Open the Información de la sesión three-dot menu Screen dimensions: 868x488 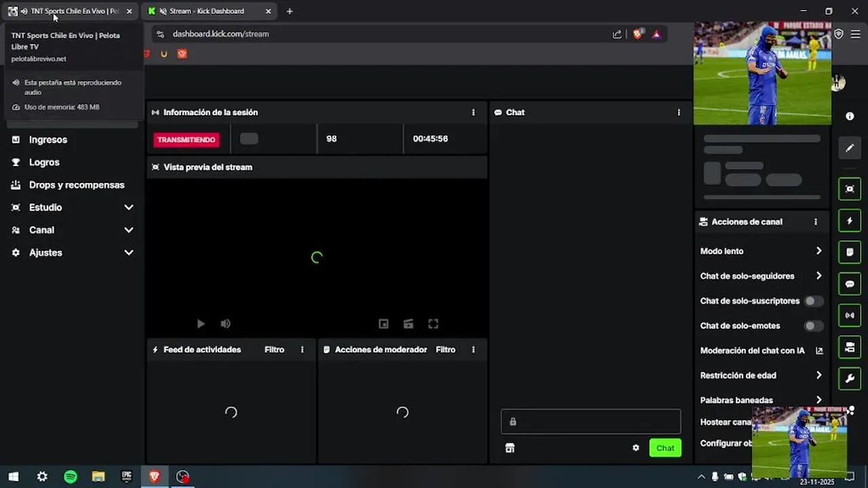[x=473, y=113]
